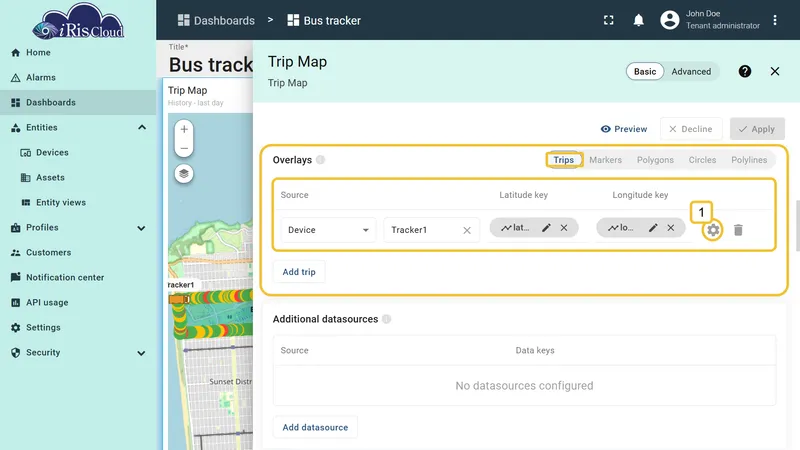Switch to Basic mode

[x=645, y=71]
